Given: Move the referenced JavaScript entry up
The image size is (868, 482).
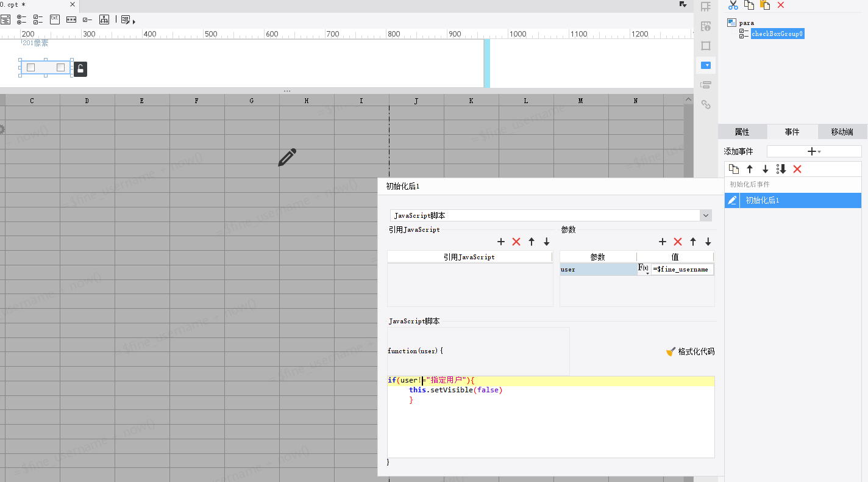Looking at the screenshot, I should (x=532, y=242).
